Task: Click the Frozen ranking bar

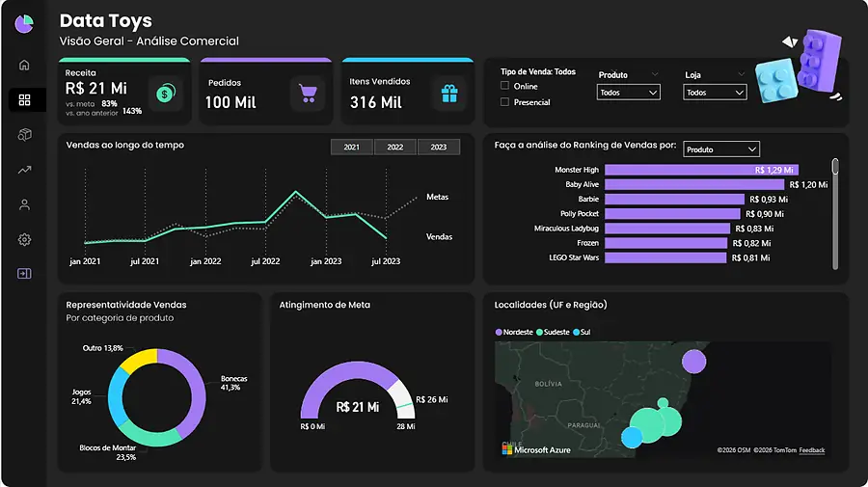Action: [665, 243]
